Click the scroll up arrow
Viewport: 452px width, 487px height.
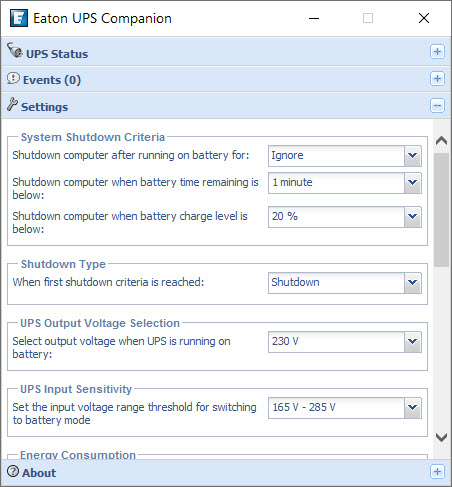441,140
